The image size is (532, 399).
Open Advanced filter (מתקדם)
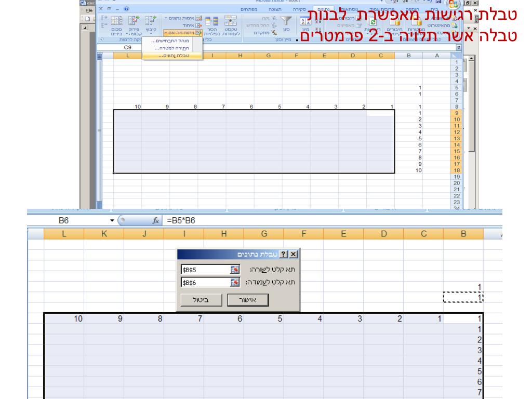pos(265,33)
